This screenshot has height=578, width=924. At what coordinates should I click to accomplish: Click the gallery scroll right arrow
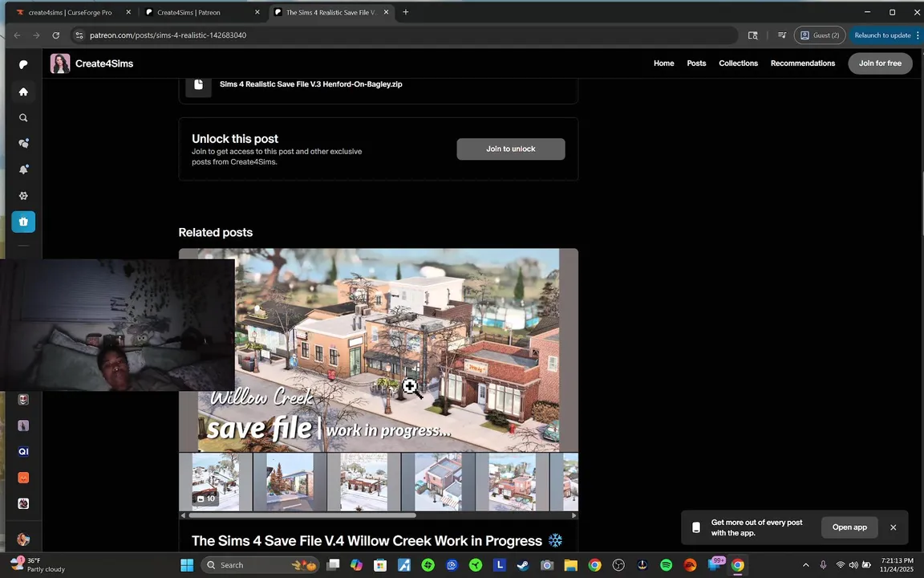pos(574,515)
